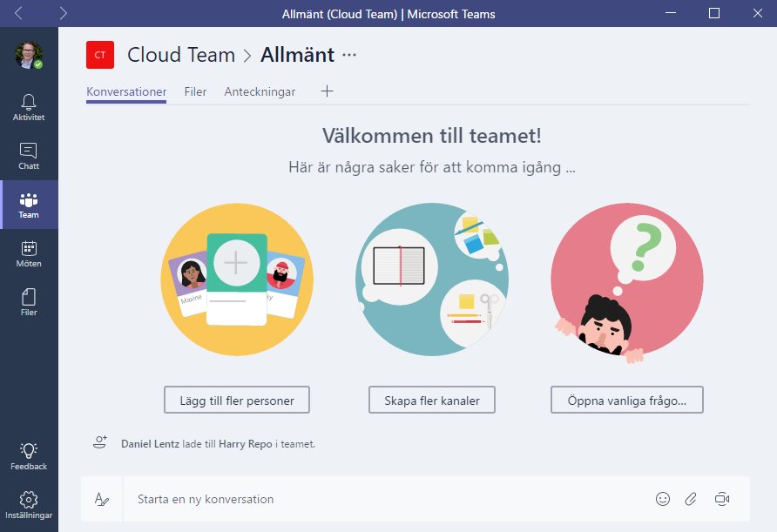This screenshot has width=777, height=532.
Task: Switch to the Filer tab
Action: click(x=195, y=91)
